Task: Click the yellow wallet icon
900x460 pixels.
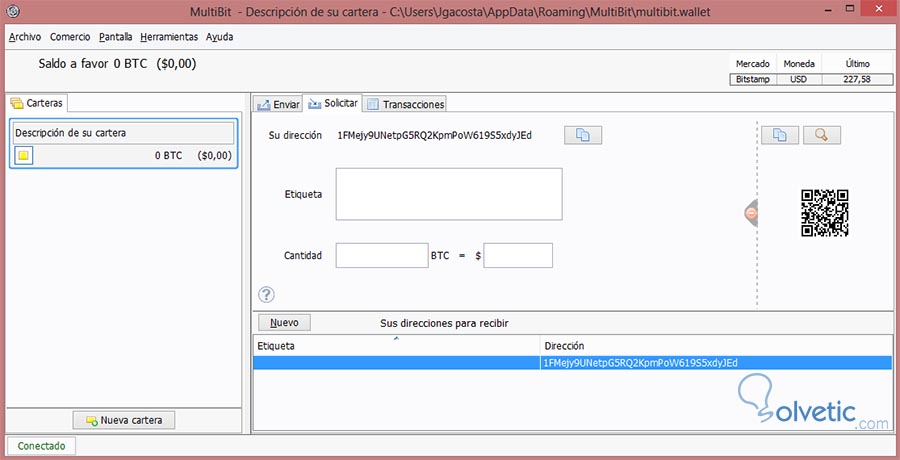Action: click(x=24, y=156)
